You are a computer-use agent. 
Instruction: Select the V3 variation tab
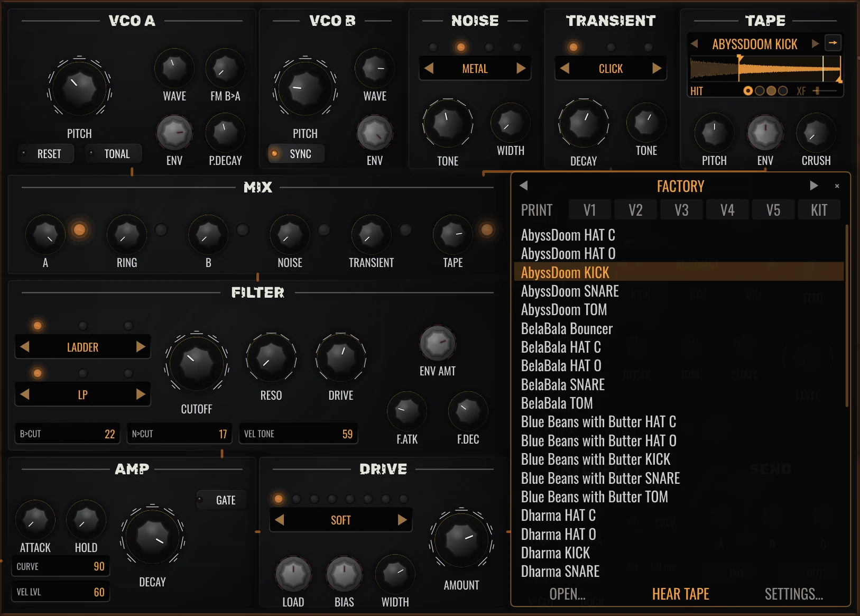(x=681, y=210)
